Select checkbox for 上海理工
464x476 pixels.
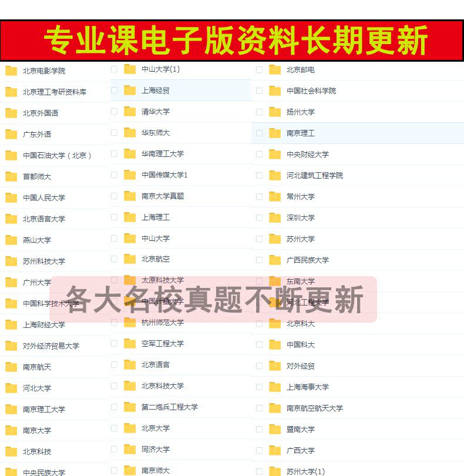click(x=114, y=217)
